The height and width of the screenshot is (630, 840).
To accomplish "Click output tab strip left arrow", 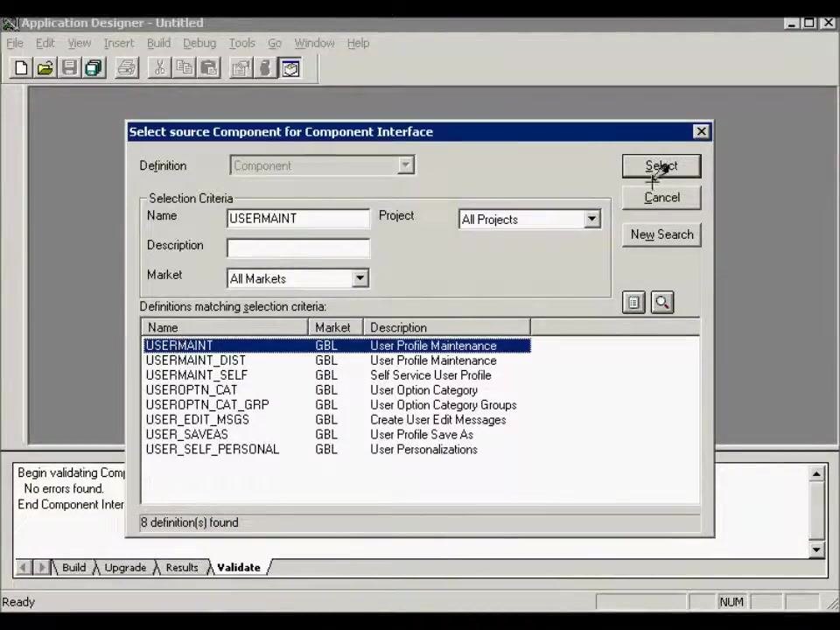I will (23, 567).
